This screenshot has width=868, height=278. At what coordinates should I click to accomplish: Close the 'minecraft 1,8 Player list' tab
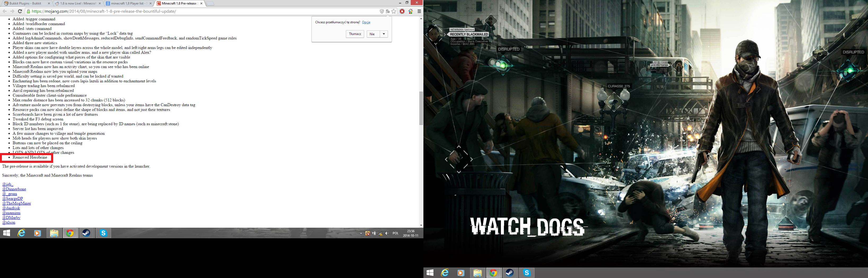click(150, 3)
